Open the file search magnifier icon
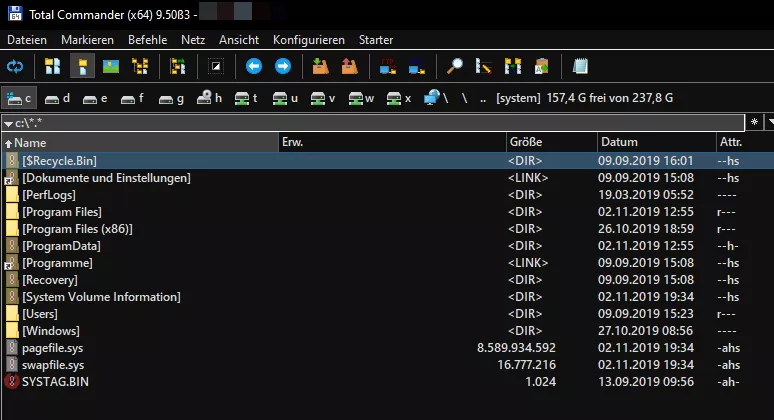The image size is (774, 420). point(454,66)
